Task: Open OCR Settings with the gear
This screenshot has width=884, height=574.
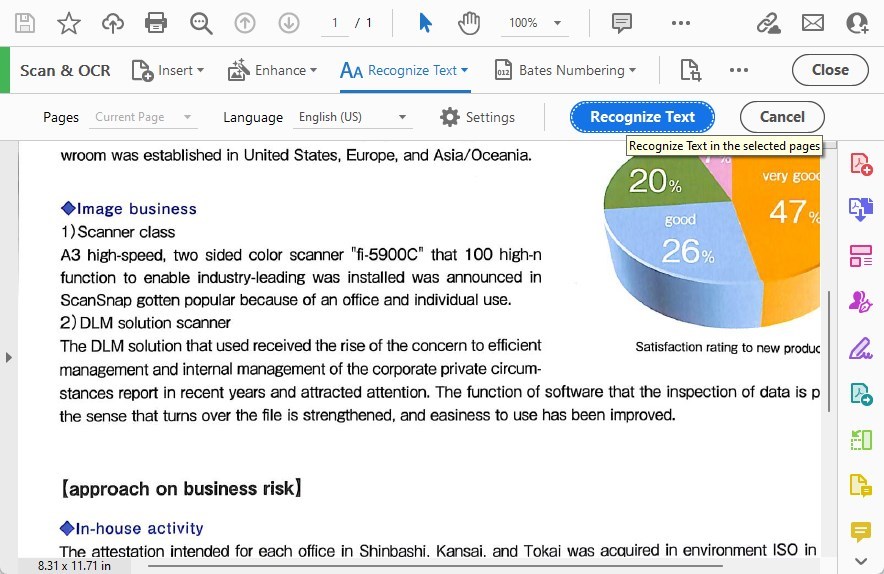Action: 477,117
